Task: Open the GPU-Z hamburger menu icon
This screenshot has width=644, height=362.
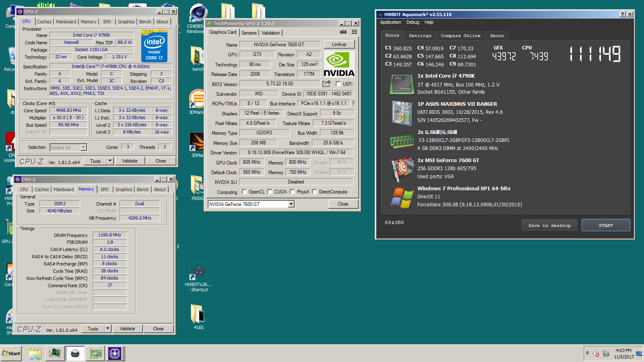Action: [354, 32]
